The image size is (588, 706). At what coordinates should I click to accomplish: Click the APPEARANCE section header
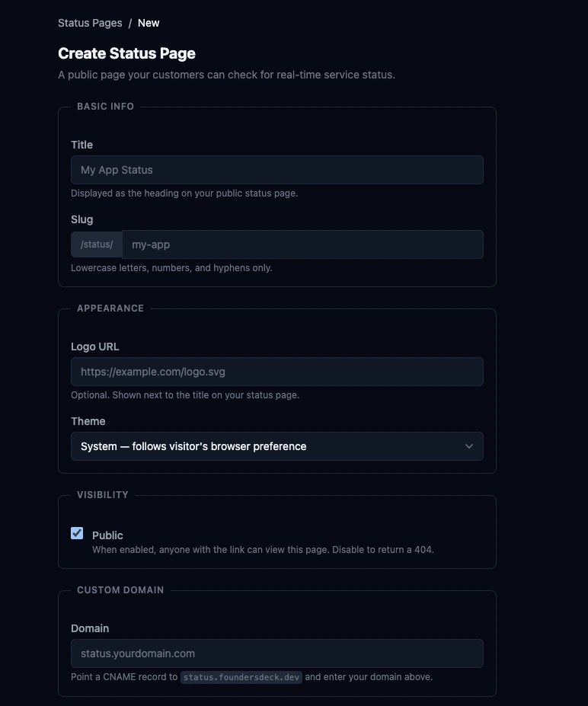[110, 308]
